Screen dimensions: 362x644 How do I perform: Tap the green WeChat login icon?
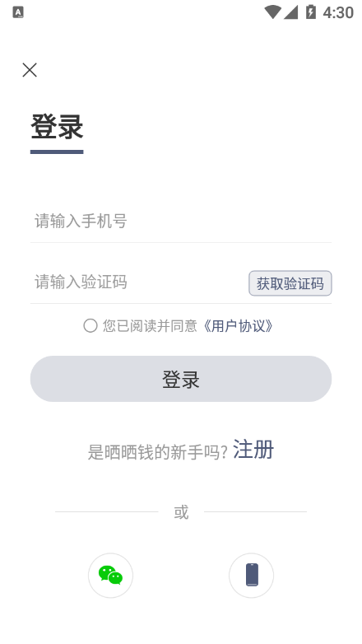110,575
